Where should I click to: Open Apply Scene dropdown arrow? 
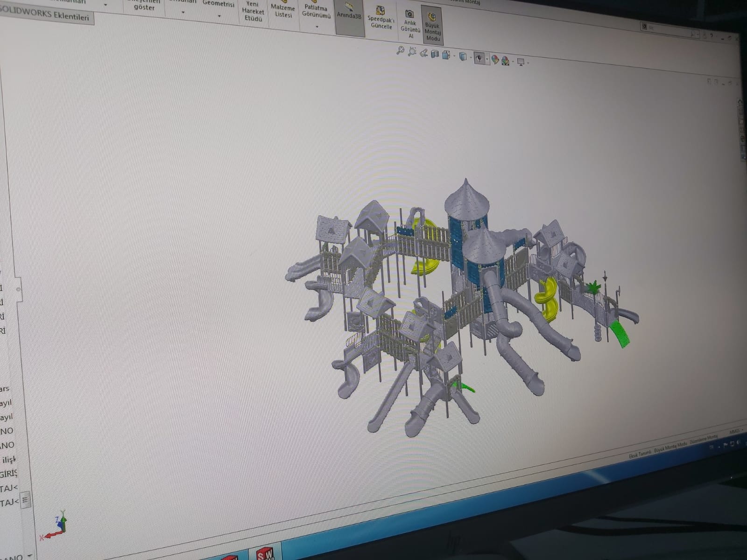(513, 62)
